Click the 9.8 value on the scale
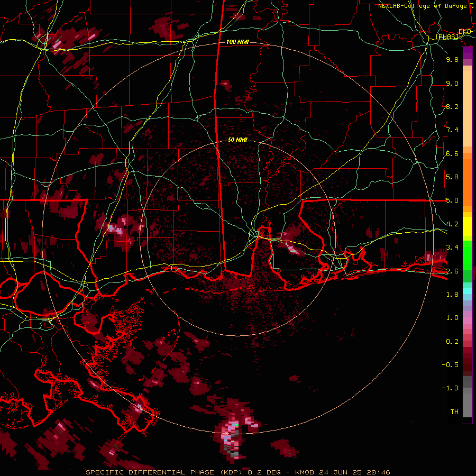 pyautogui.click(x=452, y=59)
